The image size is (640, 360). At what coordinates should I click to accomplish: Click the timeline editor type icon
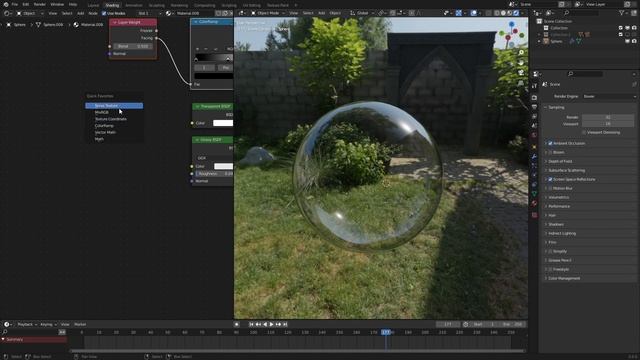7,324
